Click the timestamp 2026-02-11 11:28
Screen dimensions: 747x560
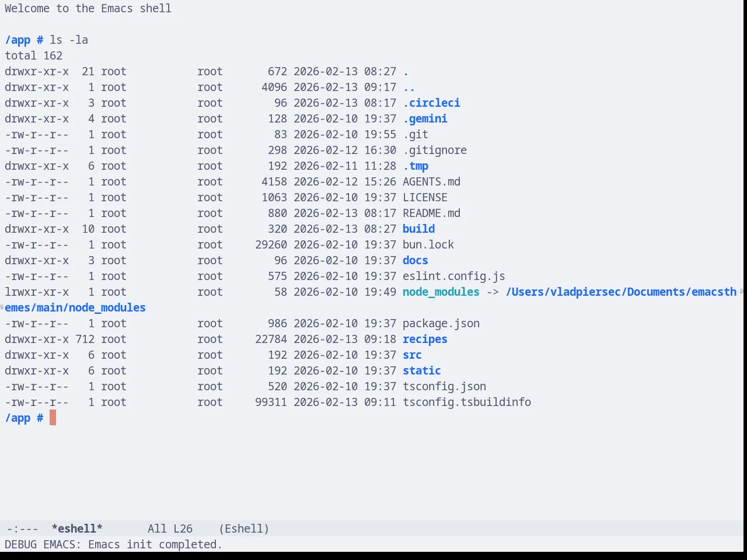click(x=345, y=166)
